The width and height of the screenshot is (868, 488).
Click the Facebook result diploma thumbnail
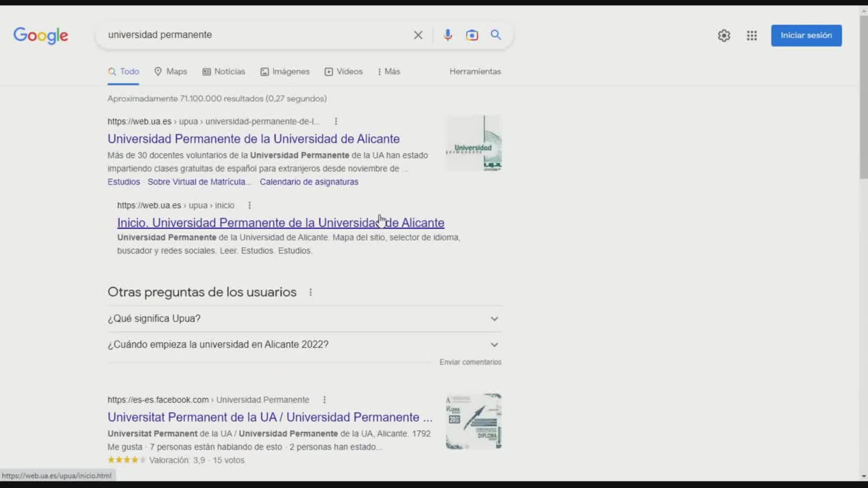point(473,421)
